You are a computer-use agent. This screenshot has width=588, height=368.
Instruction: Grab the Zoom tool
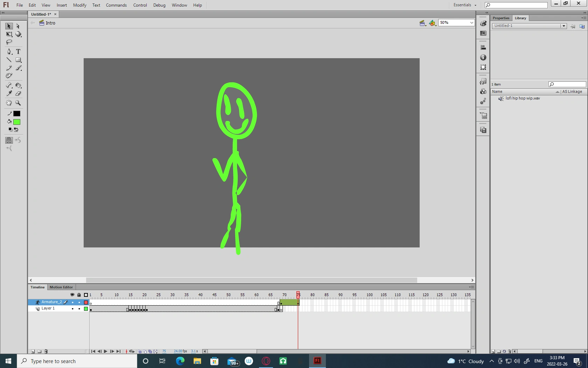tap(18, 103)
